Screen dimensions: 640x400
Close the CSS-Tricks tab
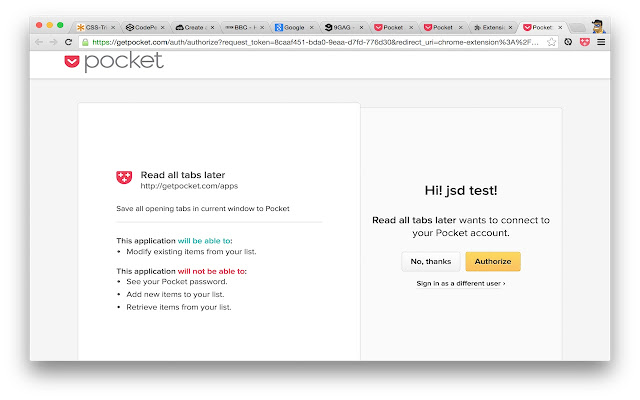click(113, 27)
